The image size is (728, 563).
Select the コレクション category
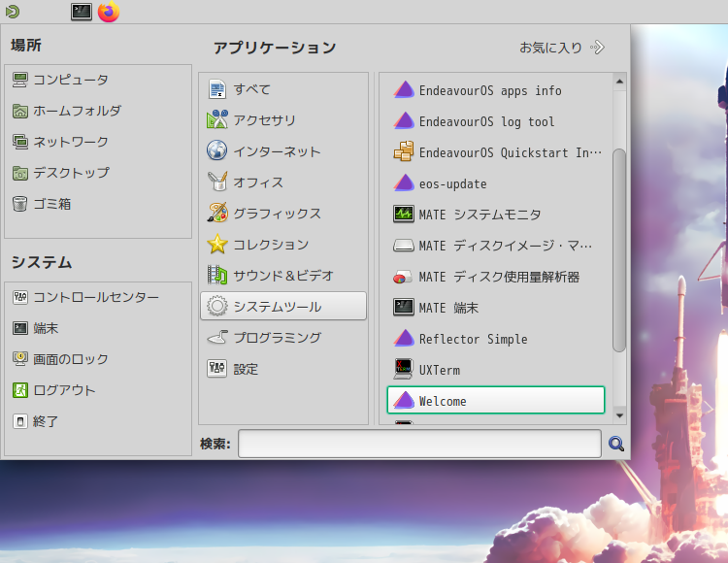283,245
